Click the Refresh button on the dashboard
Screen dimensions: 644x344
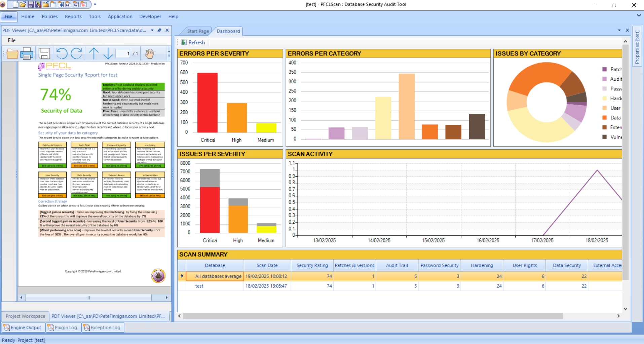193,42
